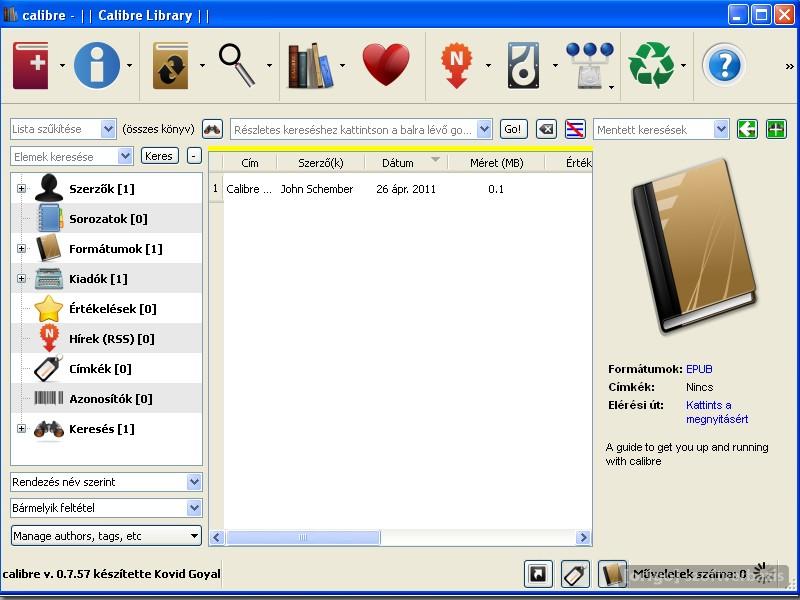
Task: Toggle the search highlight striped icon
Action: 575,129
